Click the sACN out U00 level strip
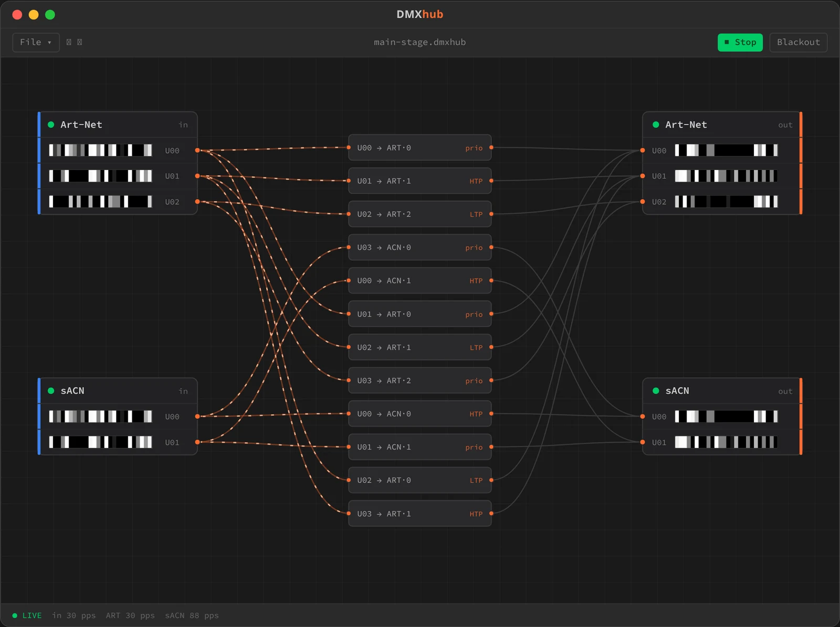Screen dimensions: 840x627 726,416
